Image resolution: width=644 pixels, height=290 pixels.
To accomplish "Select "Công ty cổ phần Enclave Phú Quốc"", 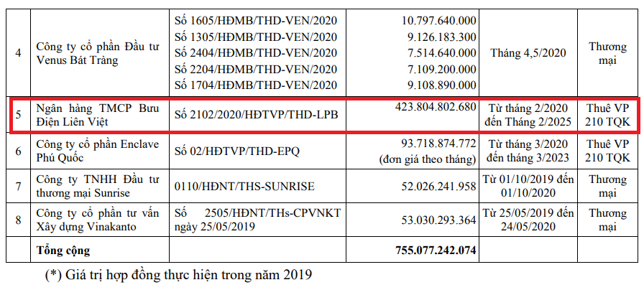I will click(x=98, y=151).
